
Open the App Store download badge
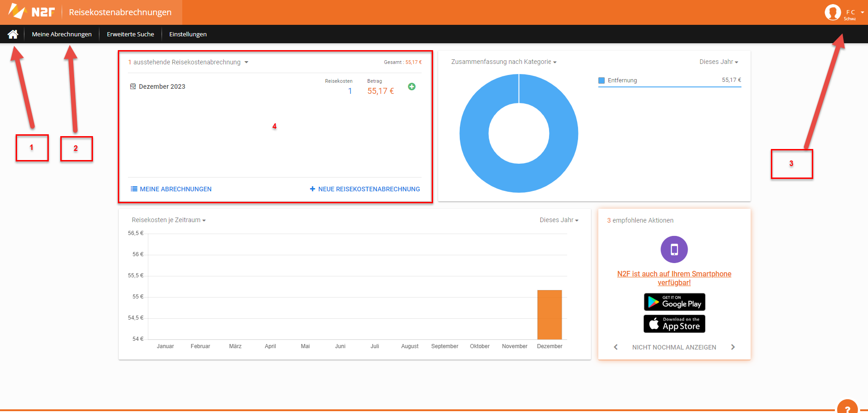pyautogui.click(x=674, y=324)
